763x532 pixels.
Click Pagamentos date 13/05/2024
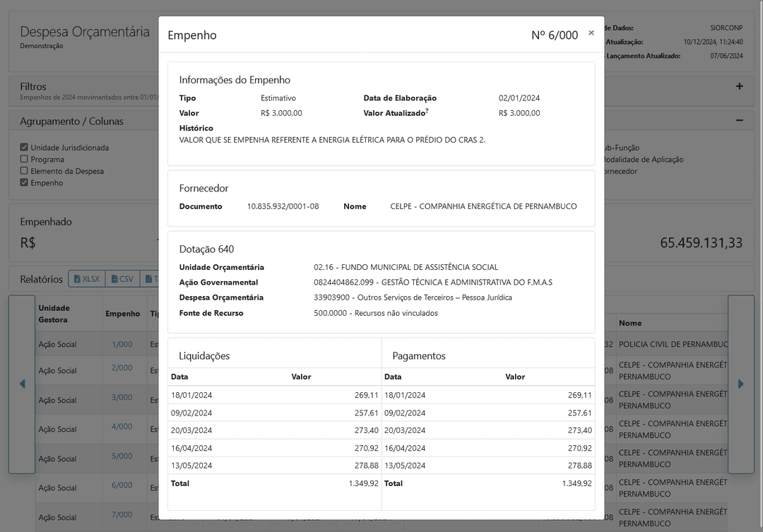[405, 466]
